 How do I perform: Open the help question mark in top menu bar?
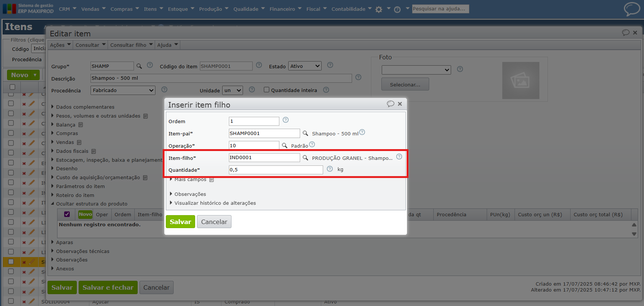(x=397, y=10)
